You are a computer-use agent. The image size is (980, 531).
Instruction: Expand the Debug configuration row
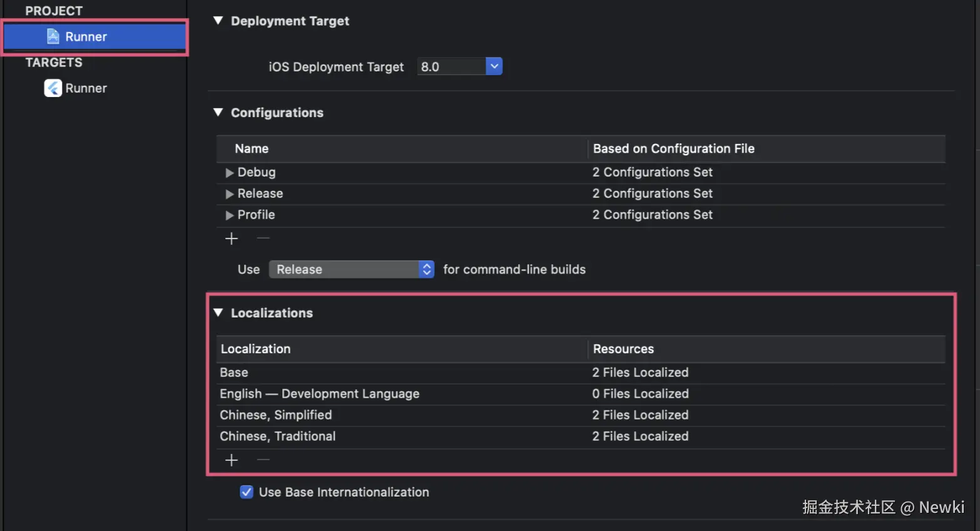click(x=230, y=173)
